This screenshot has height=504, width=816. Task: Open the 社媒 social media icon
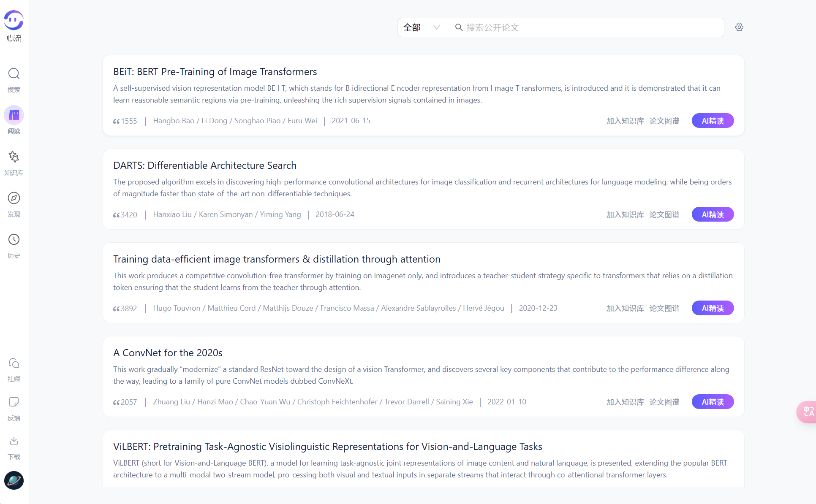tap(14, 363)
